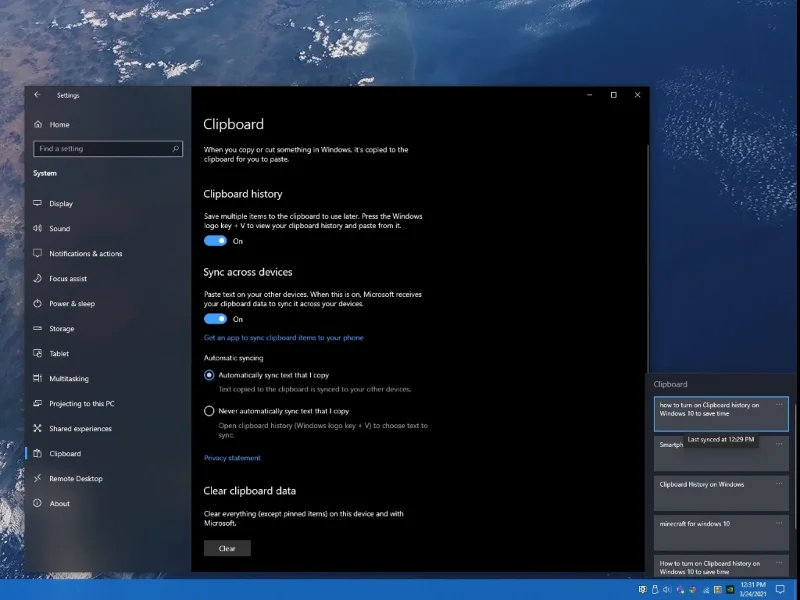The image size is (800, 600).
Task: Paste the 'minecraft for windows 10' clipboard item
Action: click(x=721, y=533)
